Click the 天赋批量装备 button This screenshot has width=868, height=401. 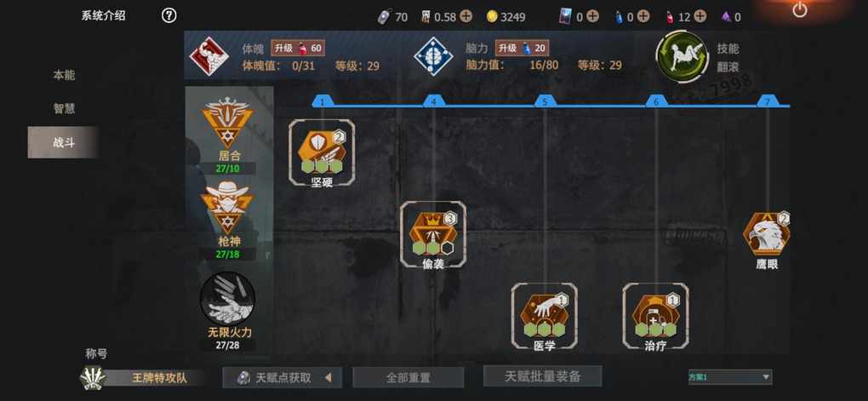click(x=543, y=376)
